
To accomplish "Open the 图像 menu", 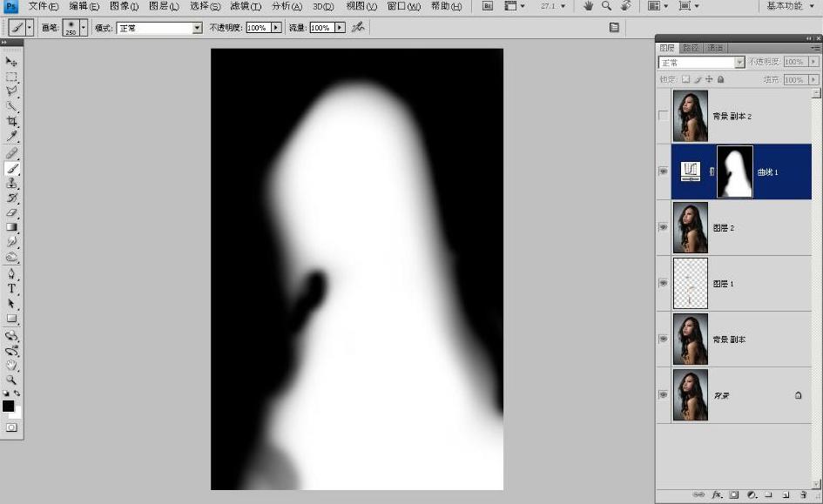I will (124, 6).
